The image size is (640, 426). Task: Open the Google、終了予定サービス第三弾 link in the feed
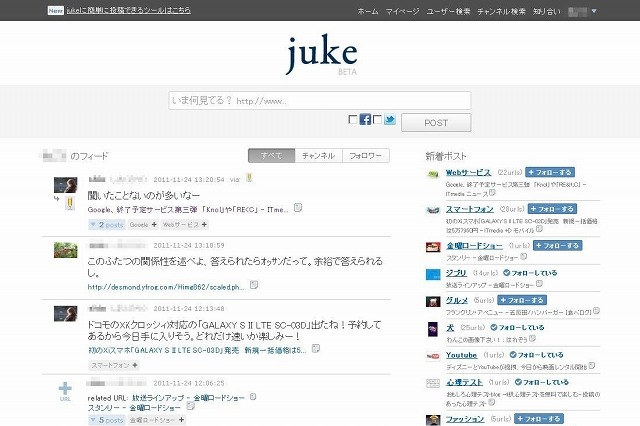188,210
